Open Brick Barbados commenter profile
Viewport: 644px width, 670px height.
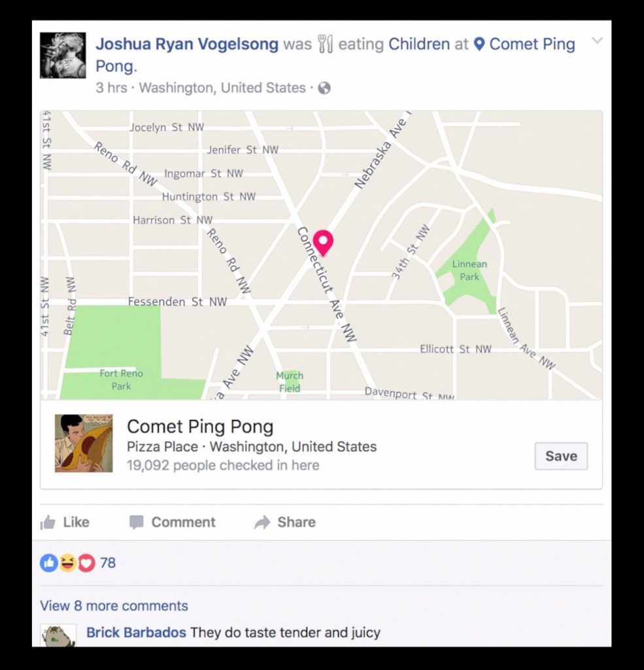(x=136, y=632)
